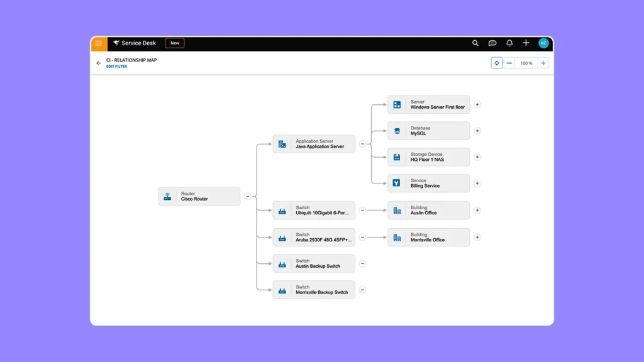Screen dimensions: 644x362
Task: Click the search magnifier icon
Action: coord(475,43)
